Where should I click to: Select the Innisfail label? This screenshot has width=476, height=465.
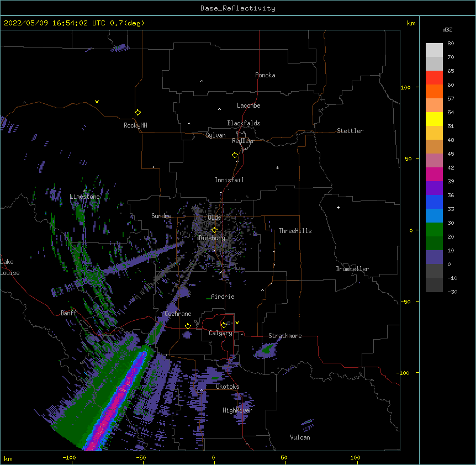point(229,180)
